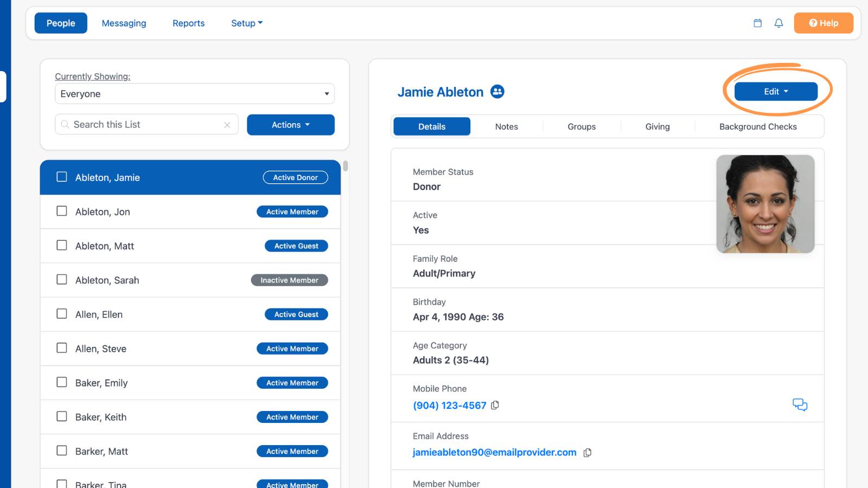This screenshot has height=488, width=868.
Task: Click the orange Help button
Action: pos(824,23)
